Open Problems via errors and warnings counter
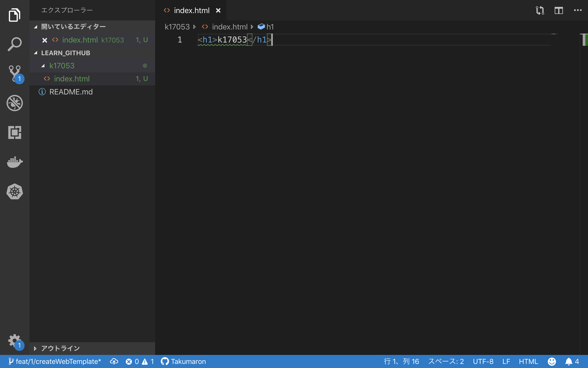Viewport: 588px width, 368px height. [x=140, y=361]
